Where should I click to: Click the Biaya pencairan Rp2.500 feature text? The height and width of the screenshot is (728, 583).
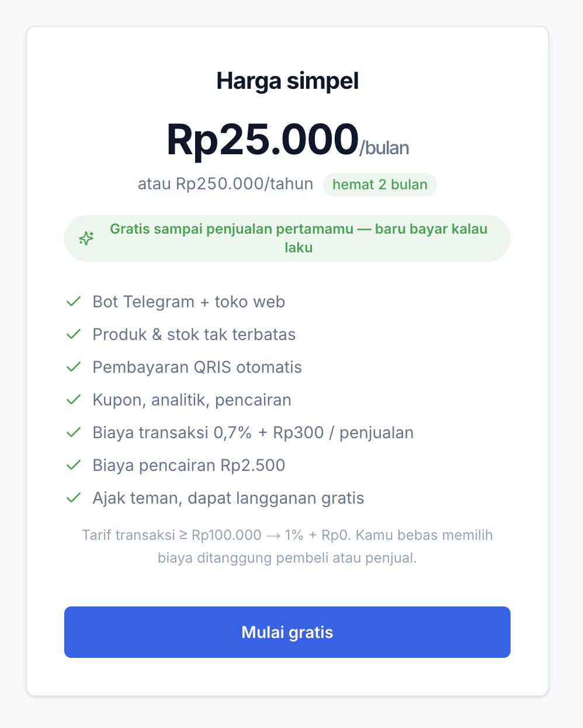(189, 465)
